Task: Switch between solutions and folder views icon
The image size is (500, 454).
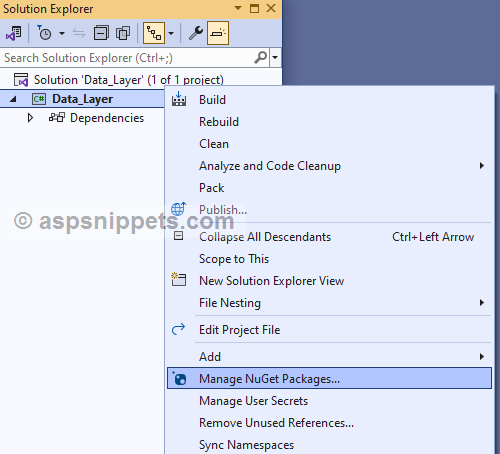Action: pos(14,33)
